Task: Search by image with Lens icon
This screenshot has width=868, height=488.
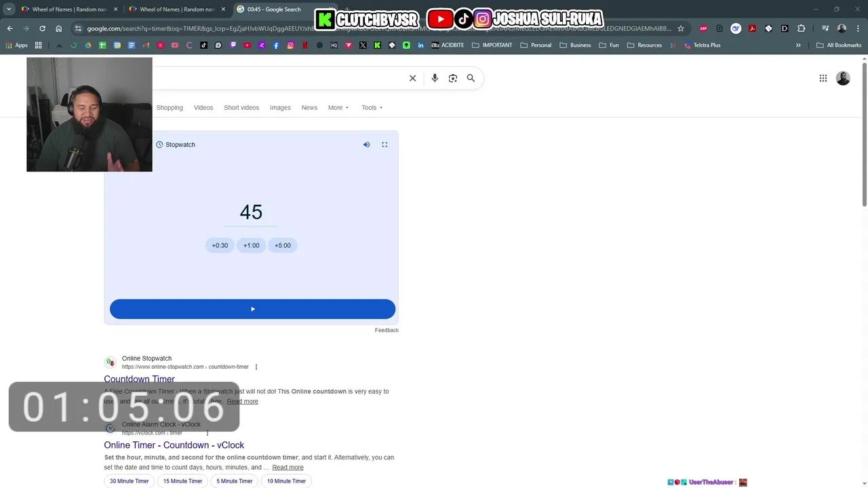Action: pos(453,78)
